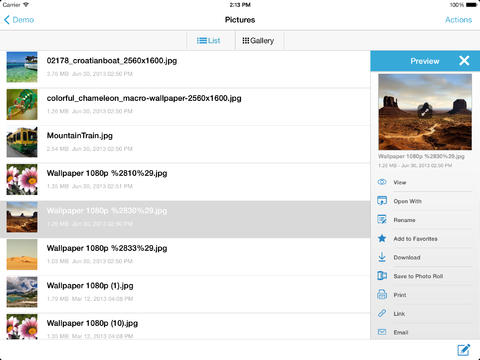
Task: Click the Email envelope icon
Action: pos(382,332)
